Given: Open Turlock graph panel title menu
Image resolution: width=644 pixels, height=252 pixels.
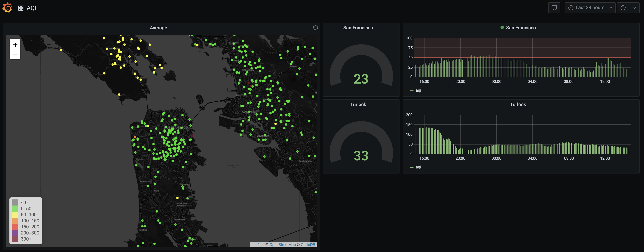Looking at the screenshot, I should click(x=518, y=104).
